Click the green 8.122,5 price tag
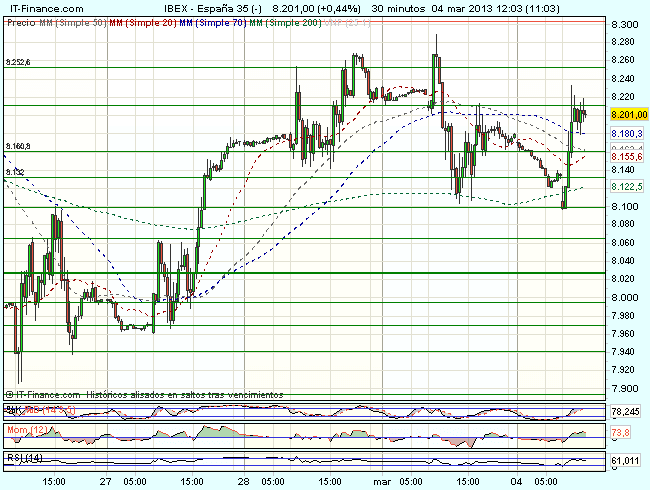Image resolution: width=650 pixels, height=490 pixels. point(625,186)
